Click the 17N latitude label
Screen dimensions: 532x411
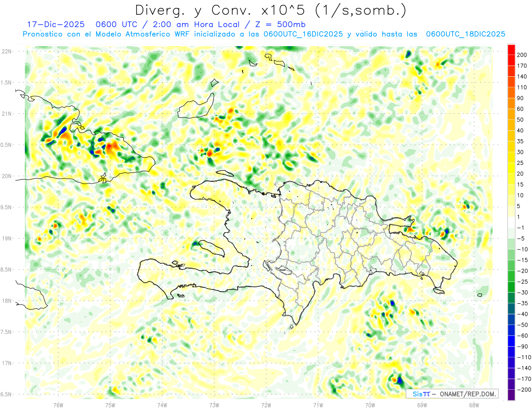(x=6, y=363)
